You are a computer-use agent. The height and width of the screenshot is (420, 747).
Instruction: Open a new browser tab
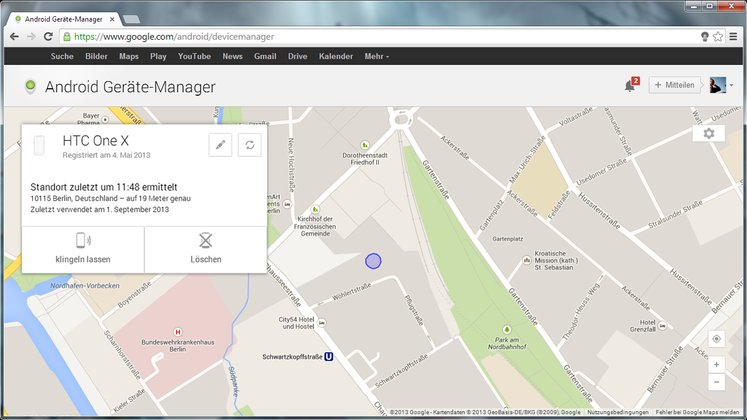click(x=131, y=20)
